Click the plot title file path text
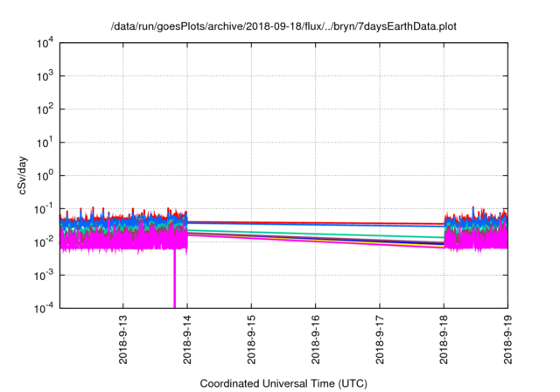 click(x=283, y=26)
